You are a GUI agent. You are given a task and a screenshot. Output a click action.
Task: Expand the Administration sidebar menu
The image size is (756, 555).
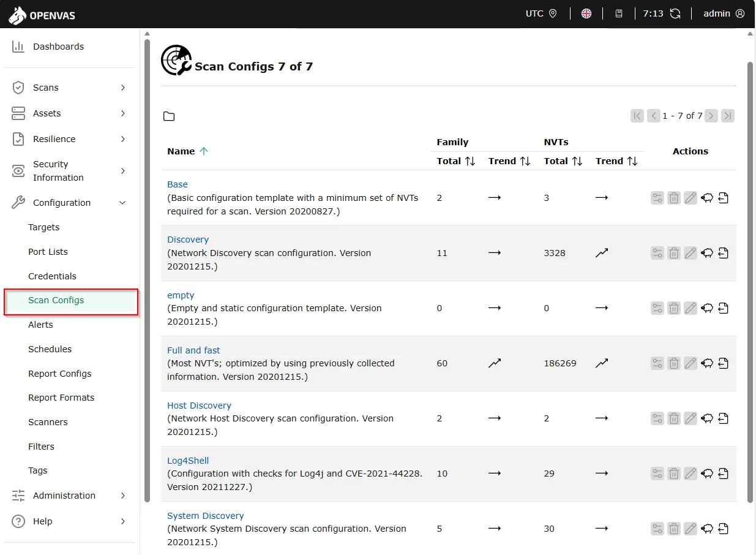pos(122,496)
